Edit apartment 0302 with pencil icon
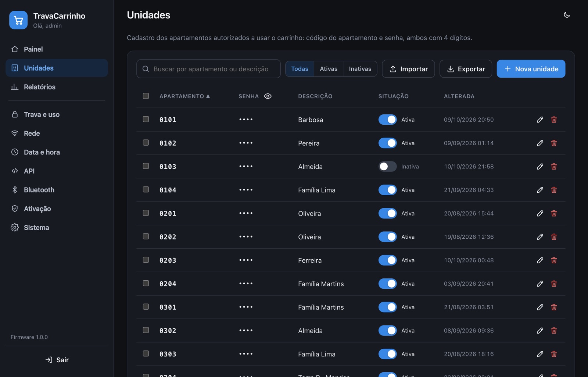The height and width of the screenshot is (377, 588). click(540, 331)
